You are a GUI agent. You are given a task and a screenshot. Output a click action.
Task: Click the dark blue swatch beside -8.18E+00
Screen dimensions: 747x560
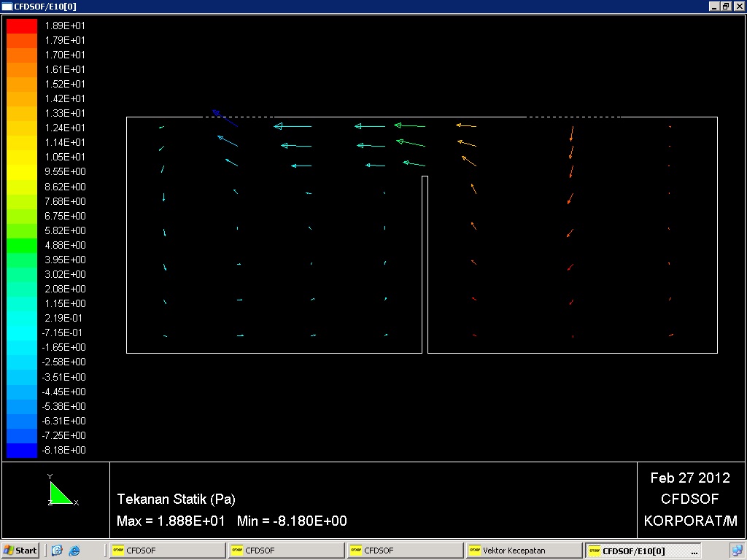click(22, 451)
